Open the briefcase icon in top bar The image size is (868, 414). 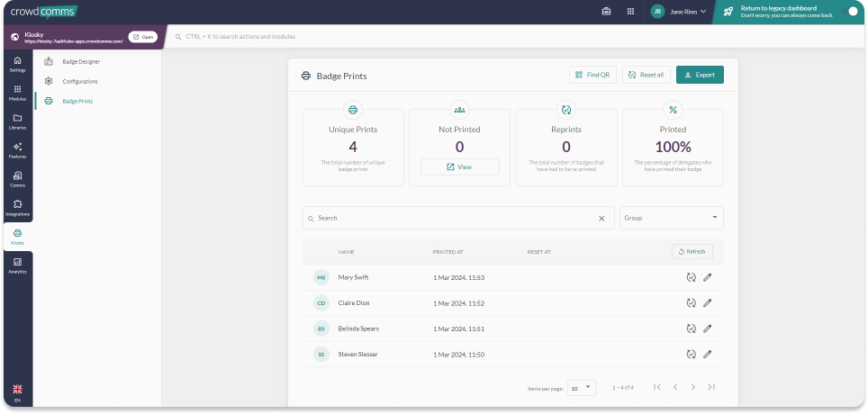tap(606, 12)
